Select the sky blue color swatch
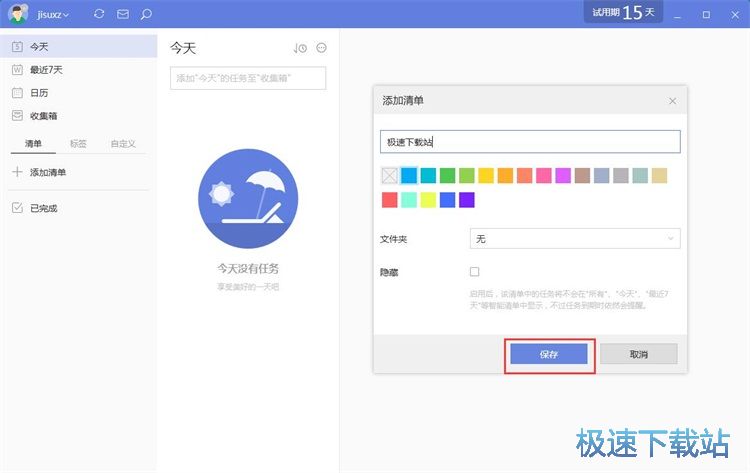Image resolution: width=750 pixels, height=473 pixels. (409, 176)
